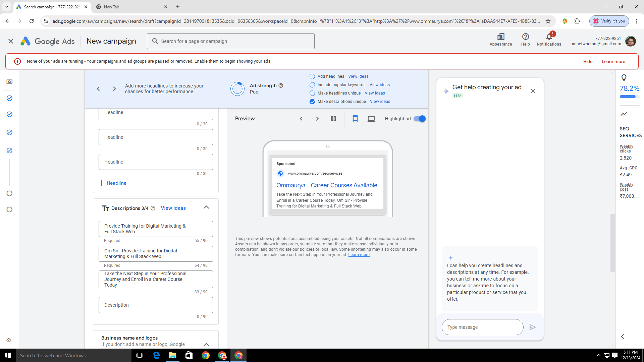Show the next ad strength tip
Viewport: 644px width, 362px height.
pos(114,89)
